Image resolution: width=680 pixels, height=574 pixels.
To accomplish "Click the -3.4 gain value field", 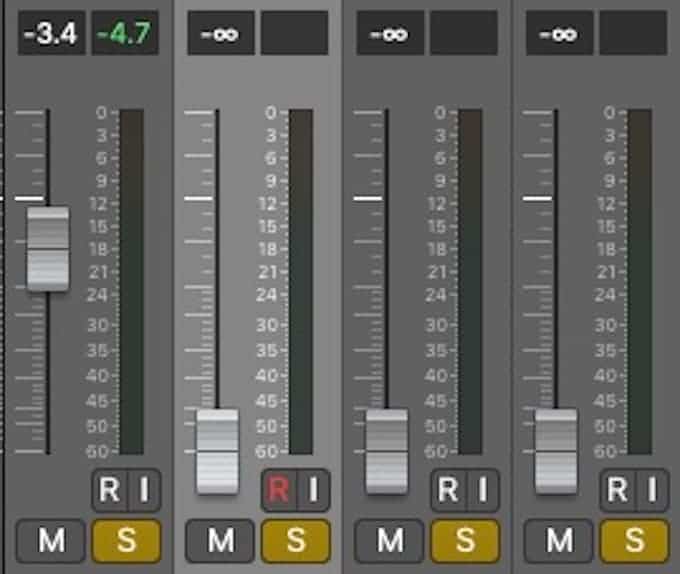I will pyautogui.click(x=51, y=33).
